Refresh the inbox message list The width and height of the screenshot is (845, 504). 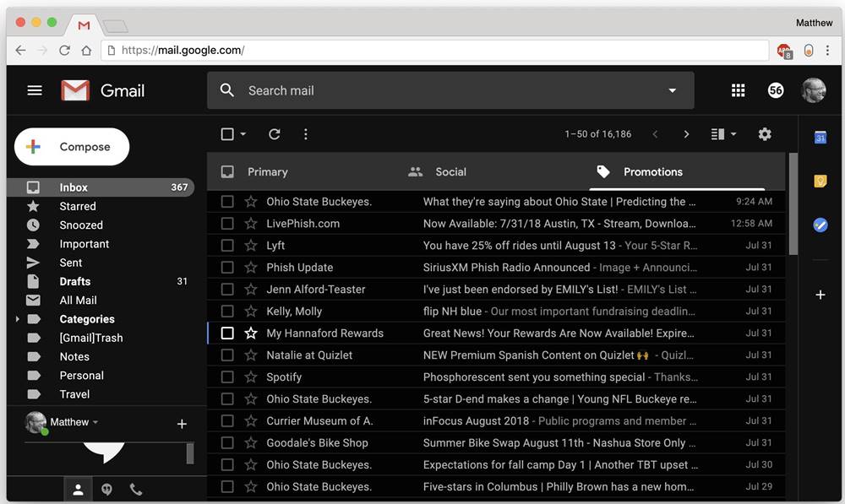[275, 134]
